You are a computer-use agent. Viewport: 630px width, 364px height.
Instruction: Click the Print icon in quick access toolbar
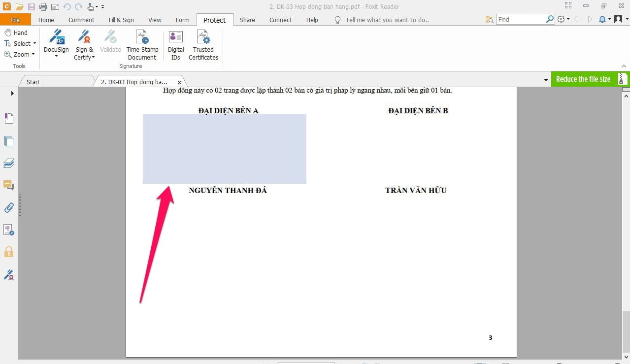pos(43,7)
